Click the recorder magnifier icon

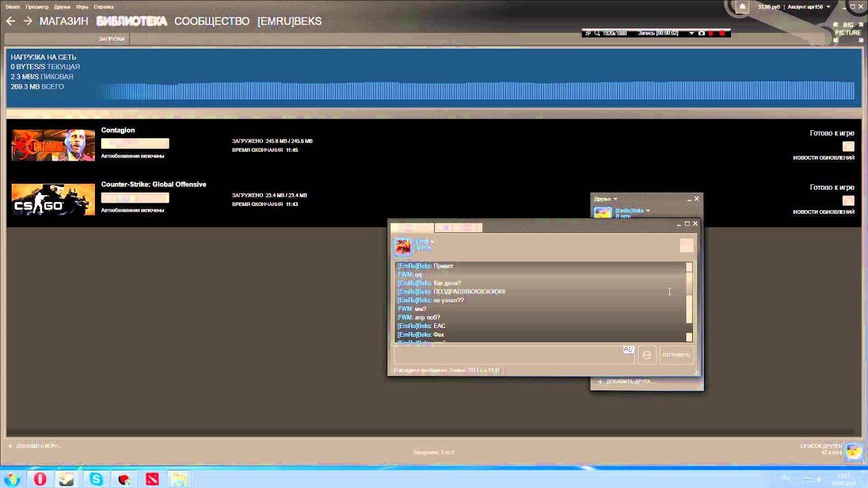coord(597,33)
